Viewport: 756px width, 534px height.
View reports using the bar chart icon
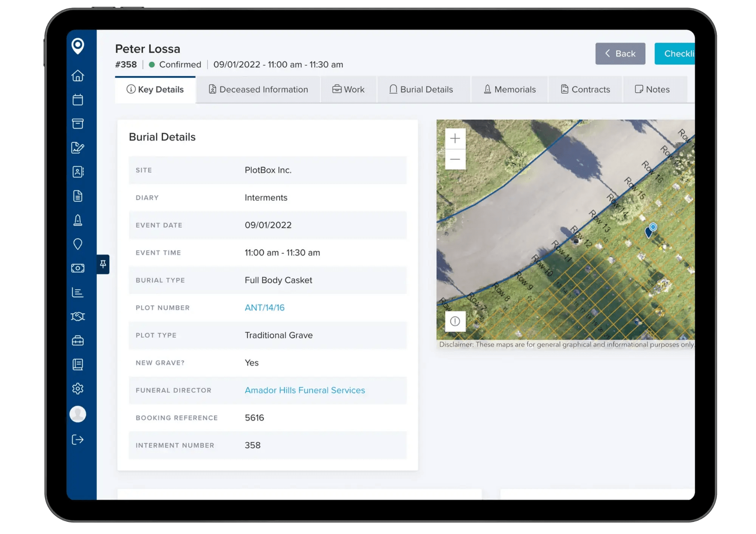point(78,292)
